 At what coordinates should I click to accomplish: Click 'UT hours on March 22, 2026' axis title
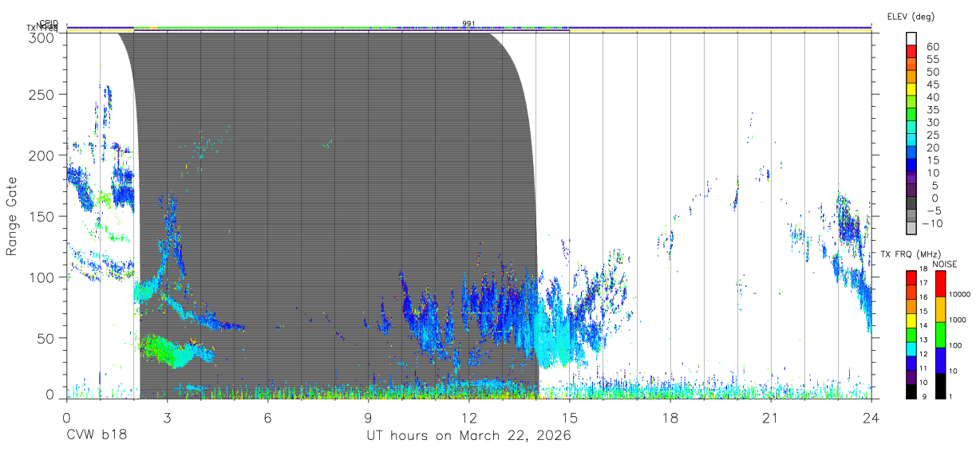coord(468,436)
